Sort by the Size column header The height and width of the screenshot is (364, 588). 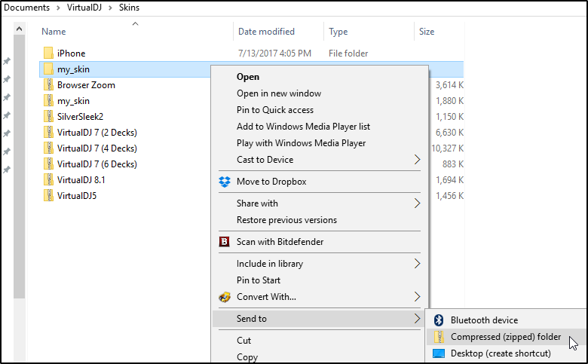427,32
